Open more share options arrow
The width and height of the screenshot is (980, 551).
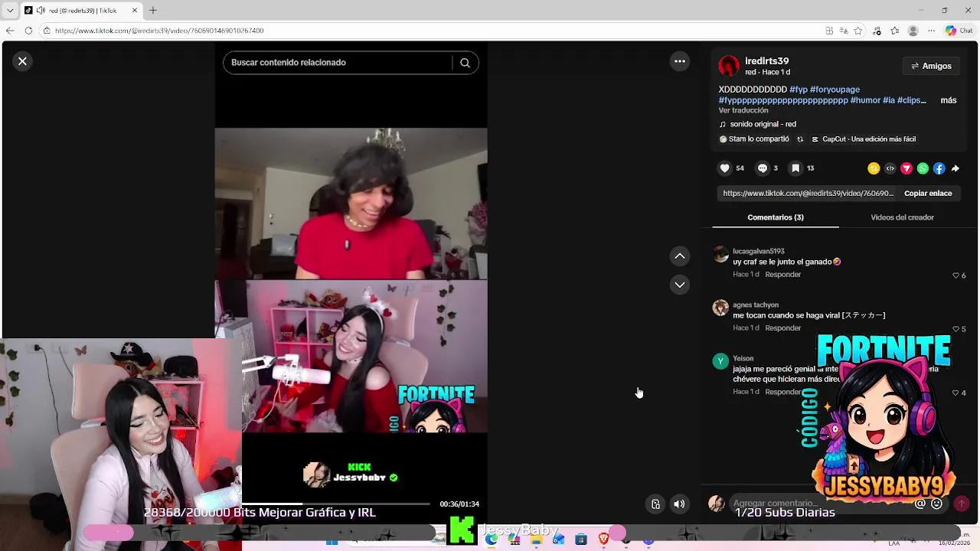pos(955,168)
